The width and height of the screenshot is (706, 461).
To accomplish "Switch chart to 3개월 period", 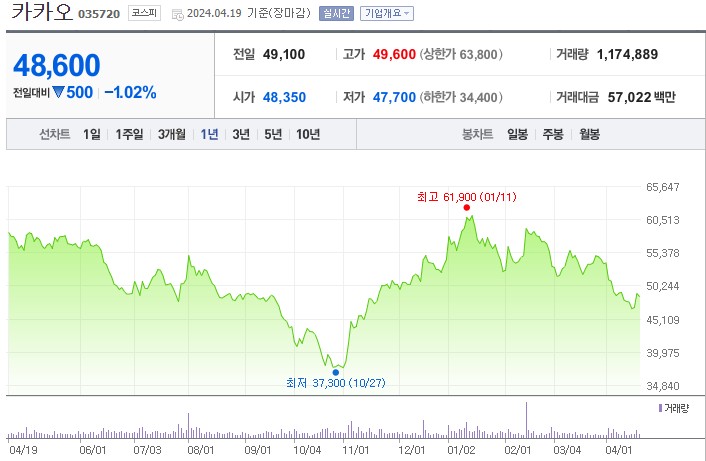I will click(x=172, y=134).
